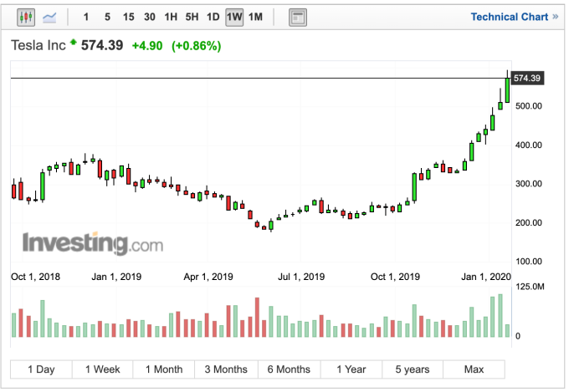Click the Apr 1, 2019 date label
Image resolution: width=569 pixels, height=392 pixels.
(208, 277)
